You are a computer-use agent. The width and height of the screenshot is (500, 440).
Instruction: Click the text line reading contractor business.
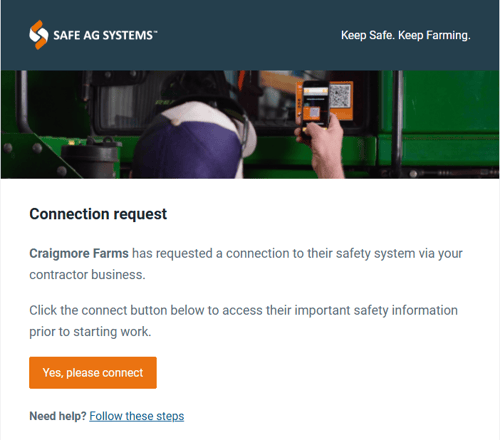pos(87,275)
